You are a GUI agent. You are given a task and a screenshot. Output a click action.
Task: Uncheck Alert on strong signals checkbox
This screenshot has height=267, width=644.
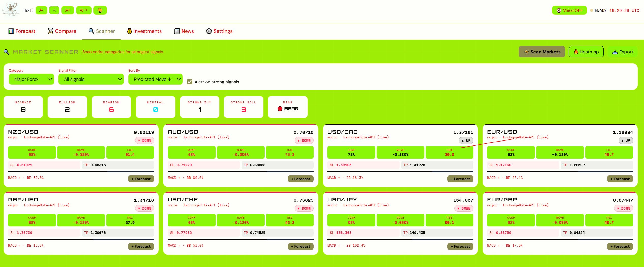[x=190, y=82]
